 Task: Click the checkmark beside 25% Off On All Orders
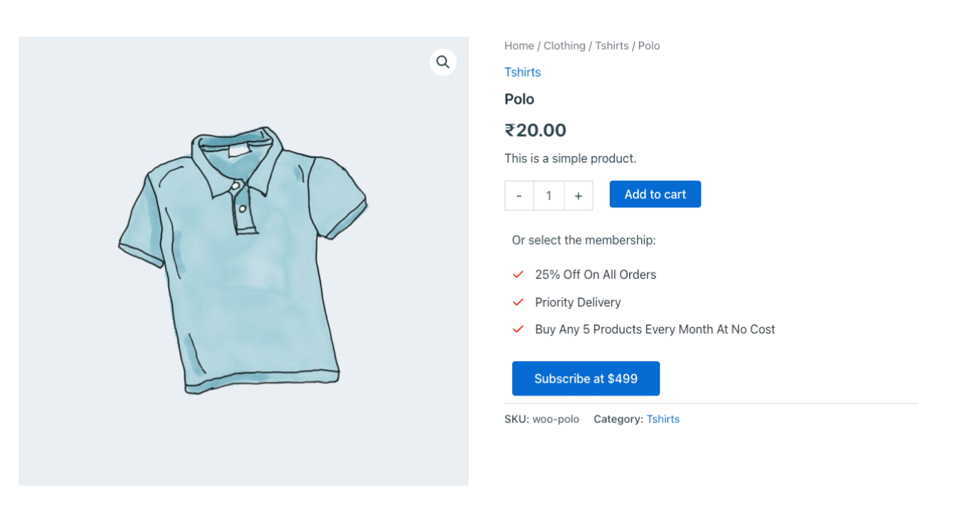[x=518, y=275]
